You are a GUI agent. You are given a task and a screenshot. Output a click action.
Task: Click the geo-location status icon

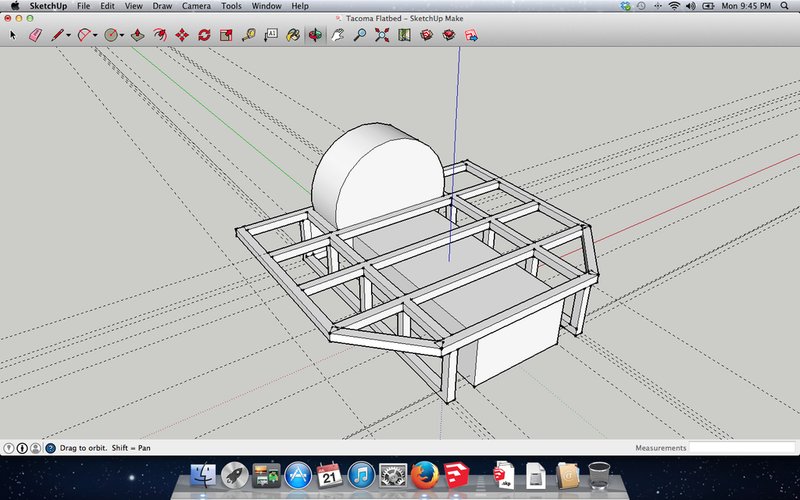pyautogui.click(x=9, y=448)
